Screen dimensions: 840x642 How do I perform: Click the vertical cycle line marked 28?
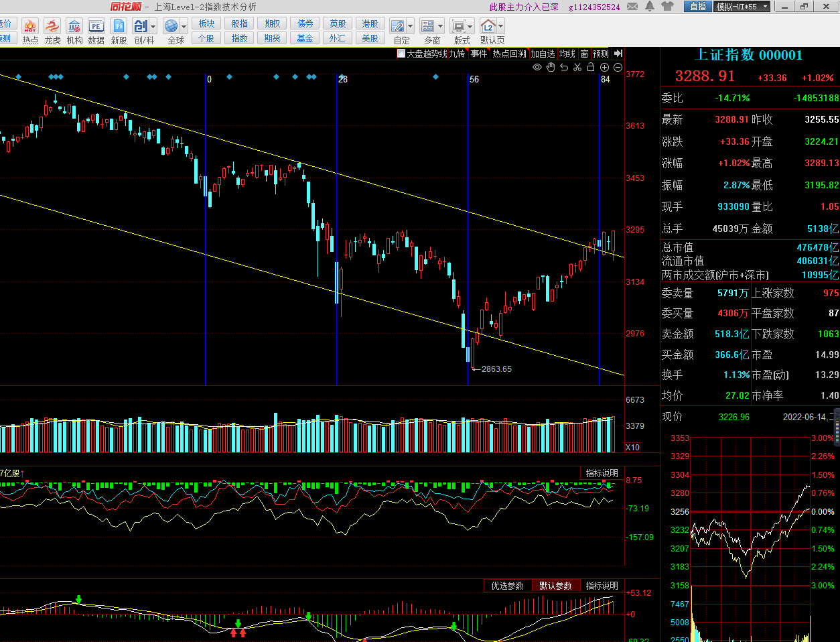(337, 228)
